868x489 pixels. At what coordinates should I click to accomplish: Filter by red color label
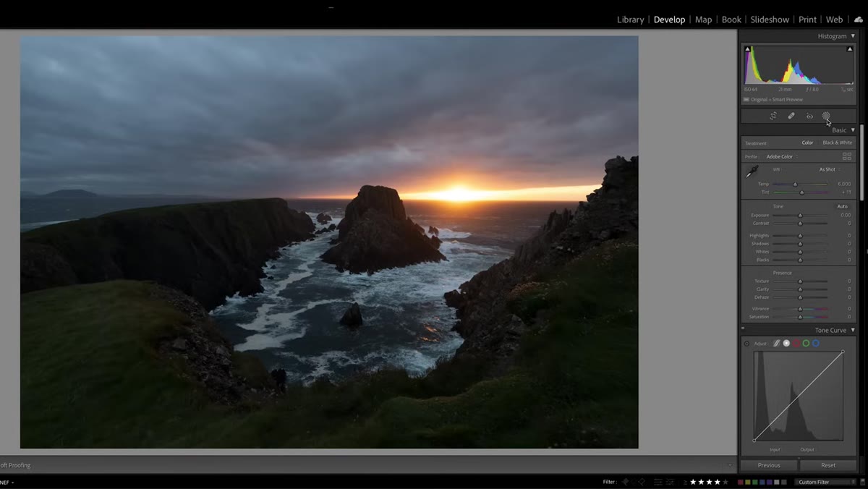point(741,482)
